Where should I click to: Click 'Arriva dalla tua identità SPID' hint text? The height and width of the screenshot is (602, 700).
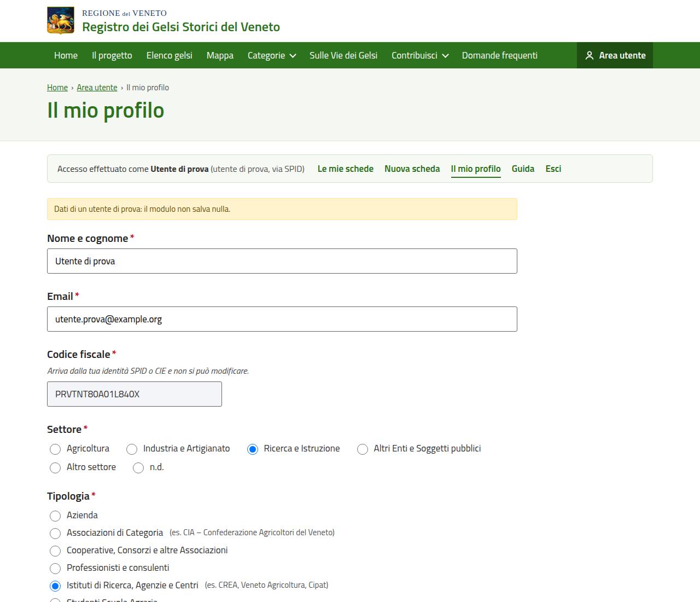(148, 371)
